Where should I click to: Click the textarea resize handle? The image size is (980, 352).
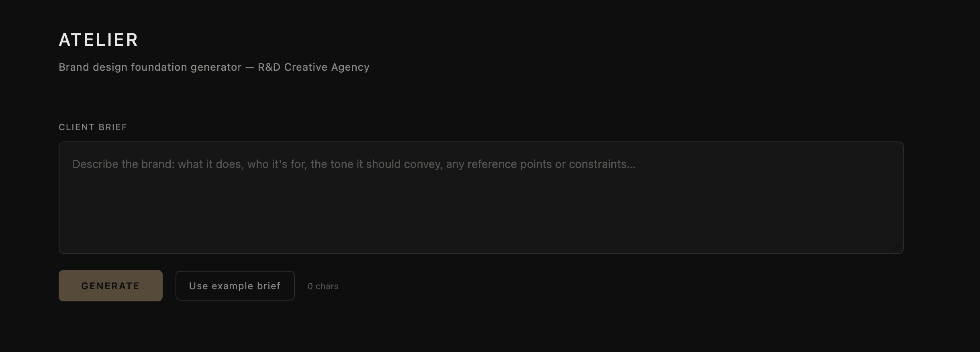coord(897,247)
